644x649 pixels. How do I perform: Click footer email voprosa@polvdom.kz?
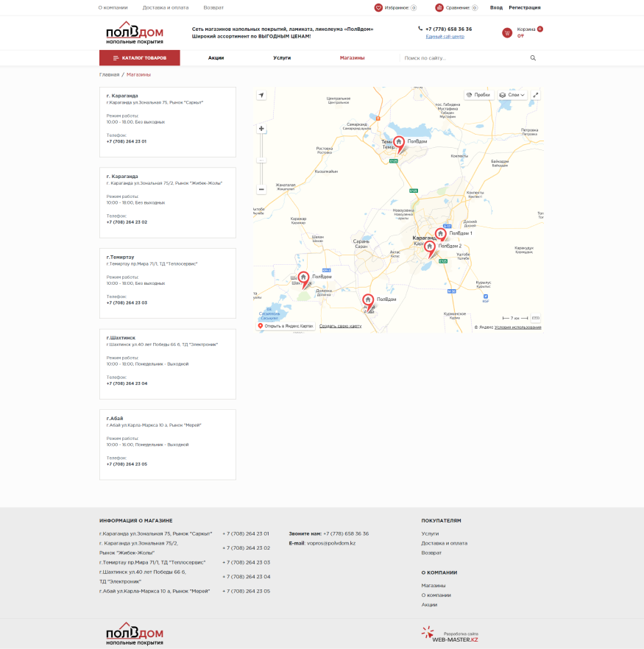331,544
